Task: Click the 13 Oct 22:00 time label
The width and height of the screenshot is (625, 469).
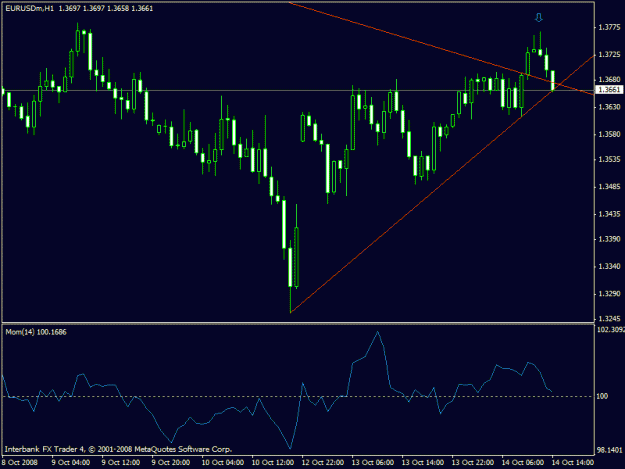Action: 473,462
